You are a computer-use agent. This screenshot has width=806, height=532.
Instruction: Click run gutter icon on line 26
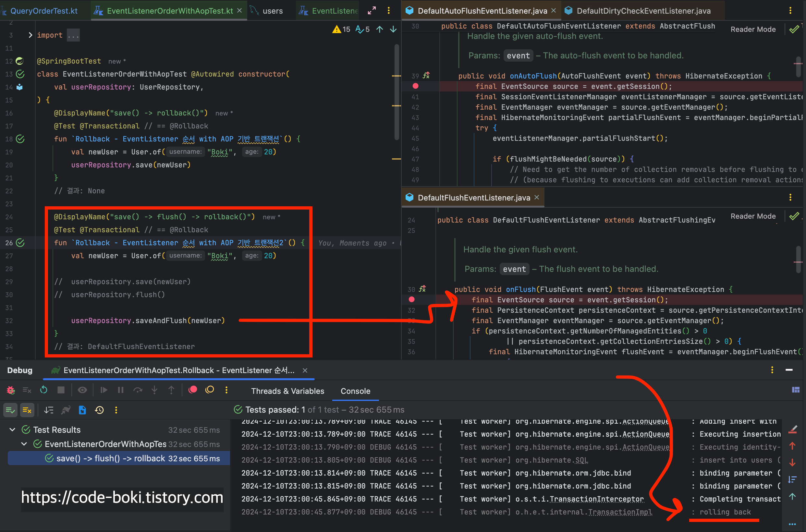pos(20,243)
